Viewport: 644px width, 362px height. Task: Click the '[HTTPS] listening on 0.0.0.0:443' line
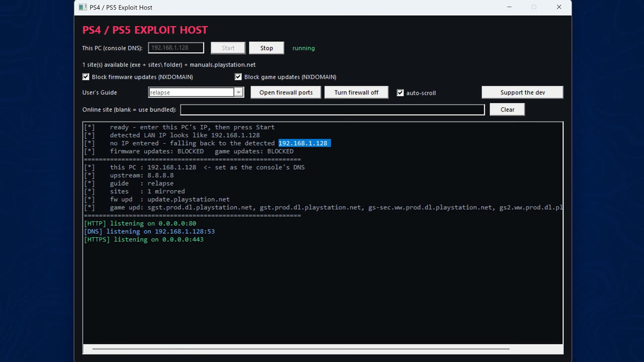[144, 239]
